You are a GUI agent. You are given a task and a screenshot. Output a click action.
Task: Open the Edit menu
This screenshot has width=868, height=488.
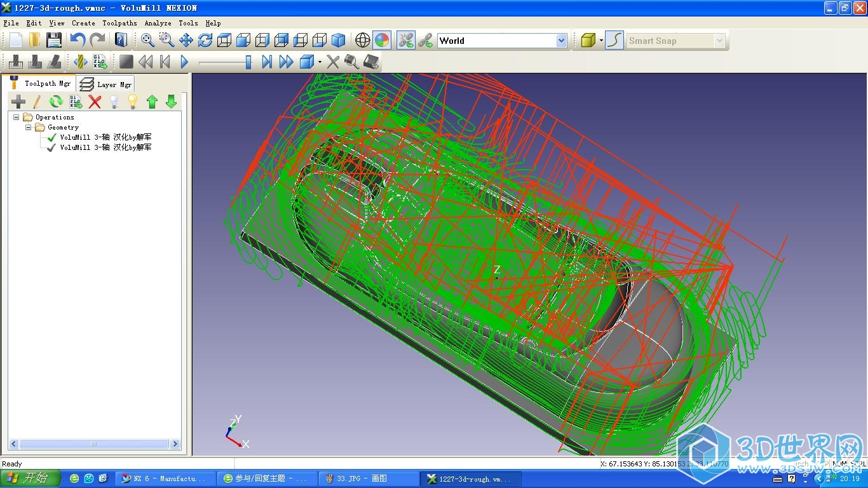pyautogui.click(x=34, y=23)
